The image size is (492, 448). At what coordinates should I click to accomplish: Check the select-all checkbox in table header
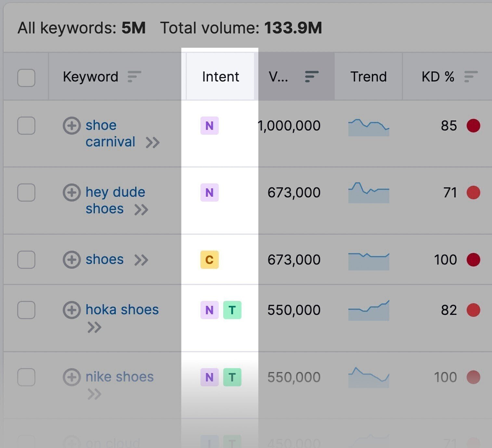pyautogui.click(x=26, y=77)
